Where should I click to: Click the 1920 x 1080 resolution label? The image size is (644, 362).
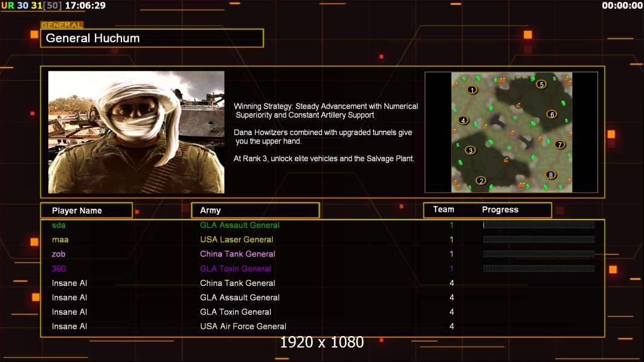(x=322, y=342)
